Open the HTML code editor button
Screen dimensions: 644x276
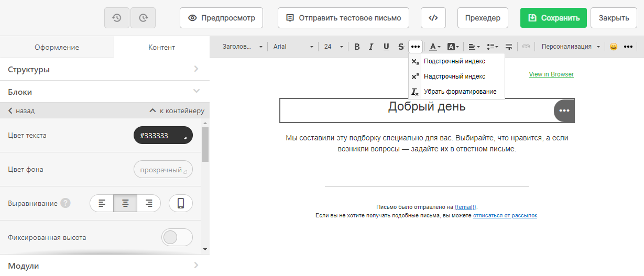(x=433, y=18)
